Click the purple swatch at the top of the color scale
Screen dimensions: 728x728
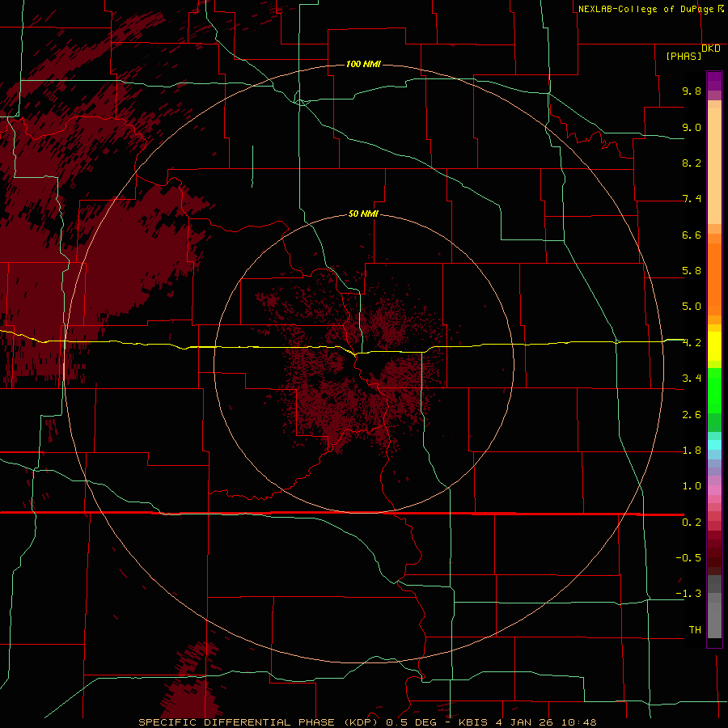pos(714,81)
